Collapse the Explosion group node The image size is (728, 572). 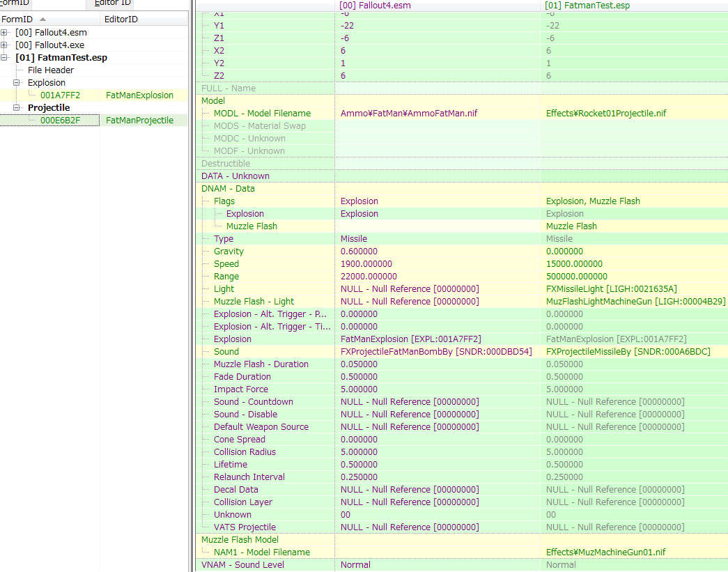(x=16, y=83)
